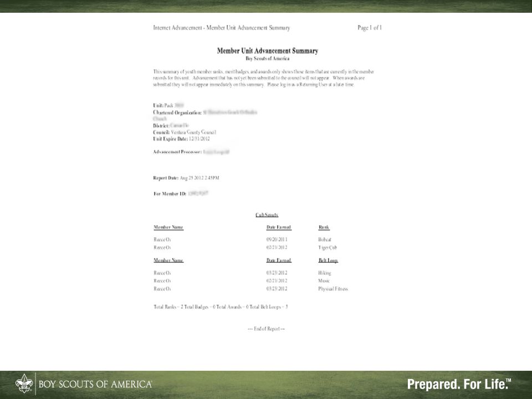The image size is (532, 399).
Task: Click the 'Council: Ventura County Council' line
Action: coord(185,132)
